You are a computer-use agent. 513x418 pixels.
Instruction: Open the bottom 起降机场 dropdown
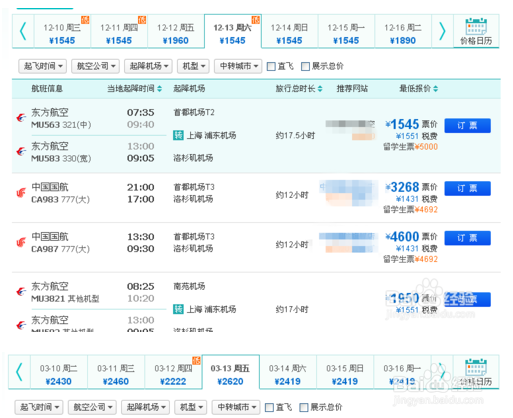click(x=145, y=407)
